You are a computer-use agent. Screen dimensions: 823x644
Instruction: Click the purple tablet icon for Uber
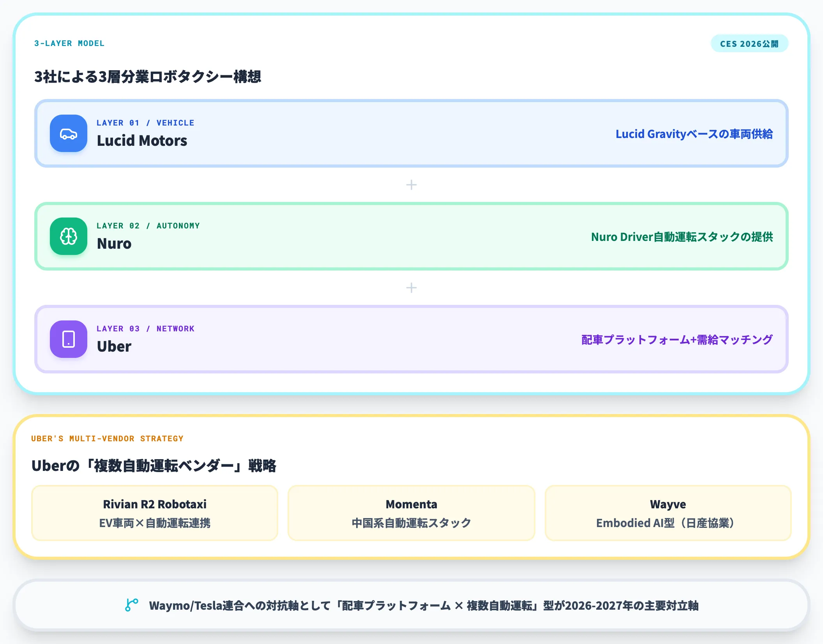69,339
